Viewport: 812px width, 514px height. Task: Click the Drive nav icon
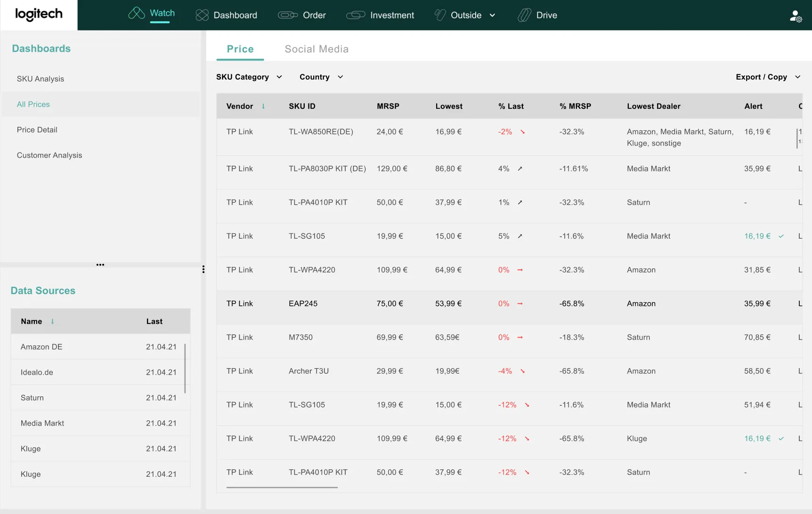524,15
